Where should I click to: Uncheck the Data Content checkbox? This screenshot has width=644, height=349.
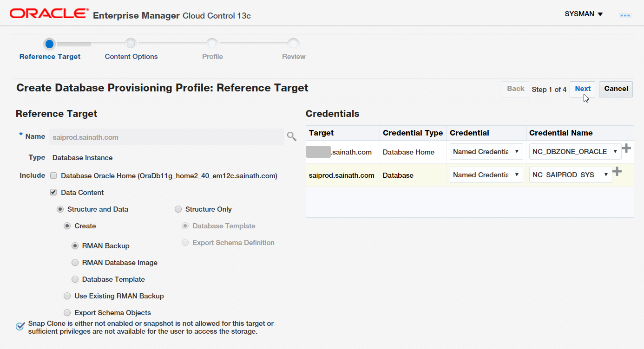click(x=53, y=192)
